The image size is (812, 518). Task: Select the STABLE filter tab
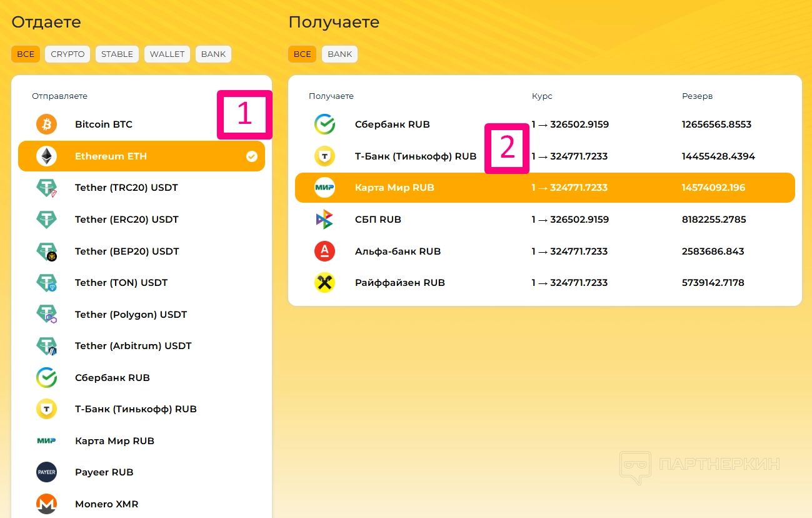[117, 54]
